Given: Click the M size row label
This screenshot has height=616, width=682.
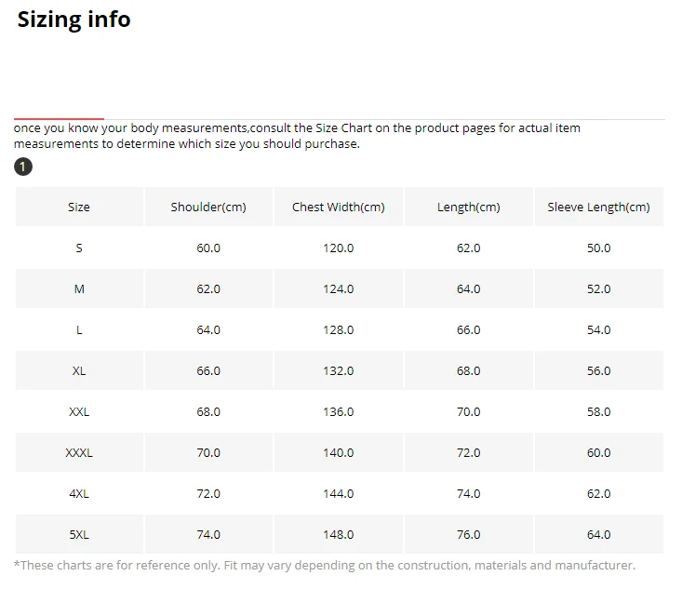Looking at the screenshot, I should (x=79, y=288).
